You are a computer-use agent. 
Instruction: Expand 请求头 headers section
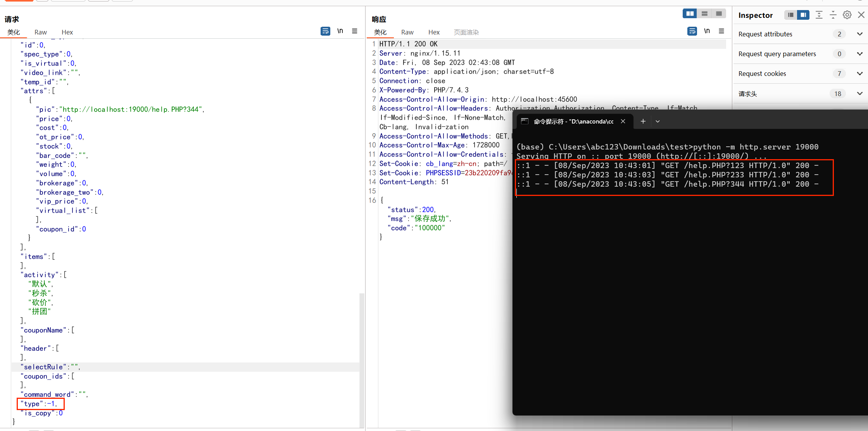point(859,94)
